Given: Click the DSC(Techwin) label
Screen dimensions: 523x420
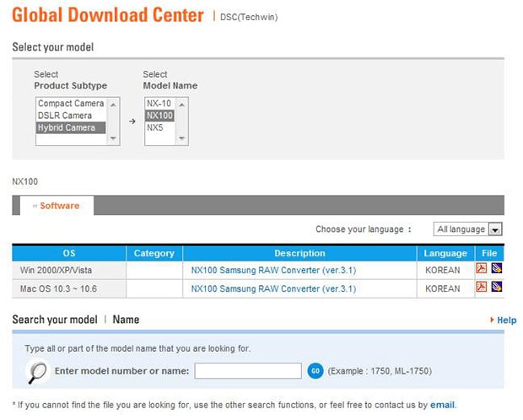Looking at the screenshot, I should coord(249,17).
